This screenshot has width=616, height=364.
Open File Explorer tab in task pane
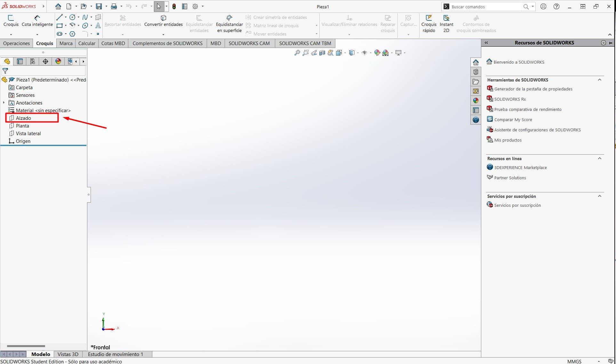pos(476,81)
